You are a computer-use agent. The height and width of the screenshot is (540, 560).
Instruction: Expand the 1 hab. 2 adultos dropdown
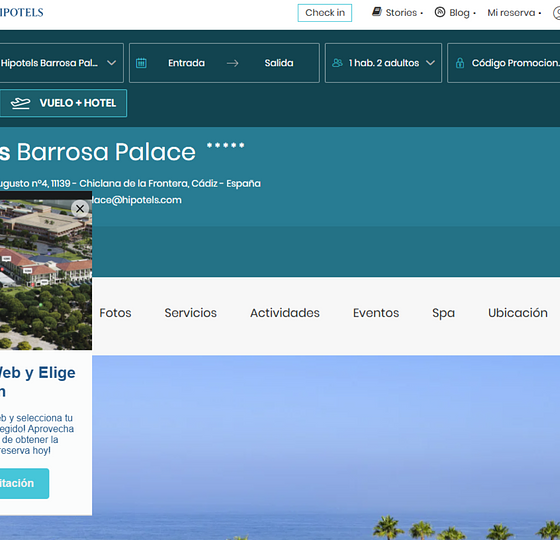pyautogui.click(x=383, y=63)
